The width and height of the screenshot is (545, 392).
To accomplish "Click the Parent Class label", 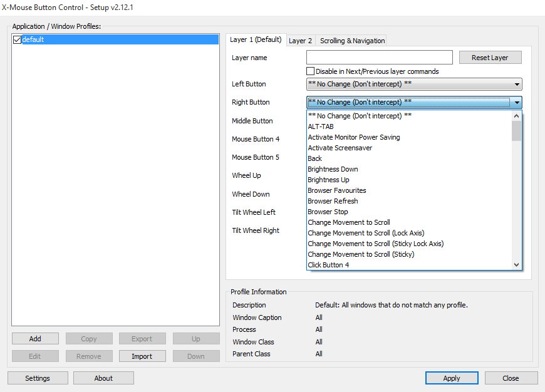I will [x=251, y=354].
